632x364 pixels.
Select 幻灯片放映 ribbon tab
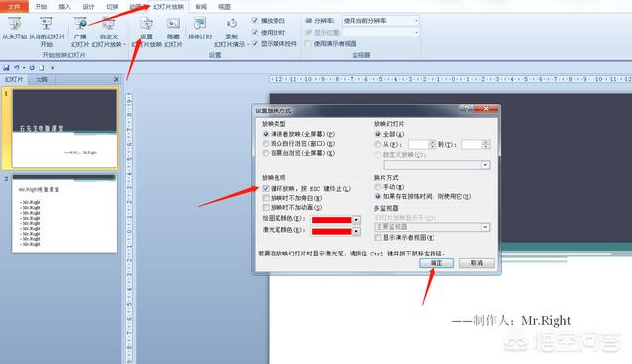(x=168, y=7)
